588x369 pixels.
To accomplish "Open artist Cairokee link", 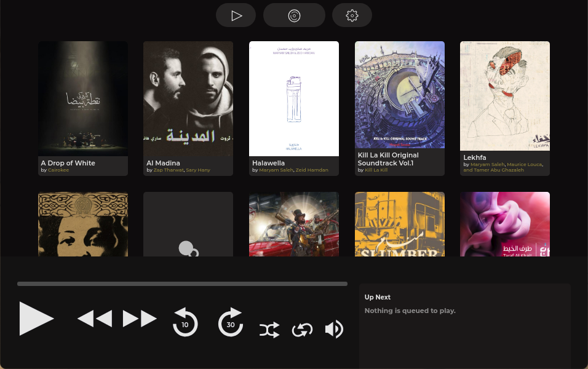I will pos(58,170).
